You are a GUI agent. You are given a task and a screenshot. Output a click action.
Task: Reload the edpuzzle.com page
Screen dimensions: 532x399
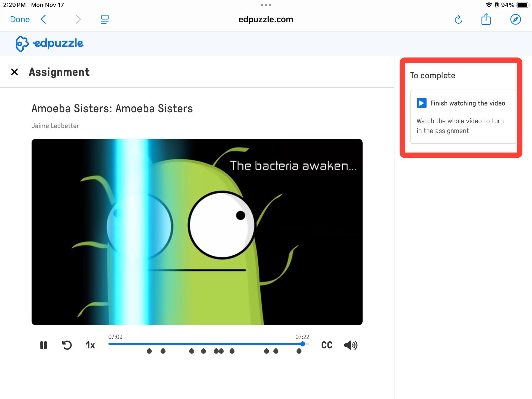458,19
